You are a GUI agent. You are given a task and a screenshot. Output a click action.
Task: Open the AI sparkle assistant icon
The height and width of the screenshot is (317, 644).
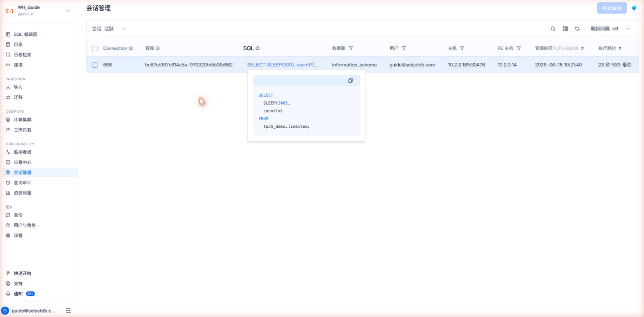(x=634, y=8)
